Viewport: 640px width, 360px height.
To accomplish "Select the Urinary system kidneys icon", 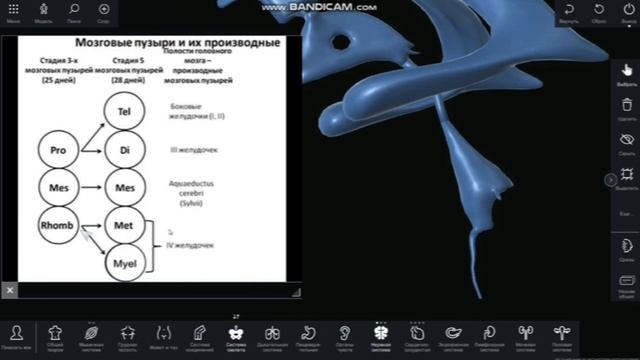I will [525, 333].
